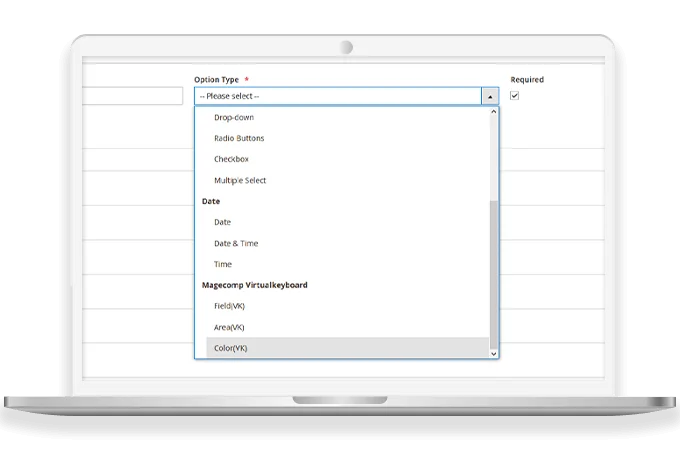This screenshot has width=680, height=450.
Task: Choose the indented Date option under Date group
Action: point(222,222)
